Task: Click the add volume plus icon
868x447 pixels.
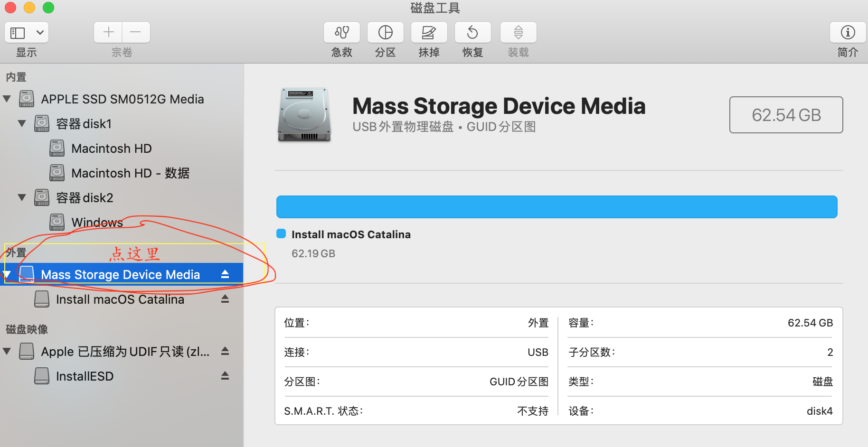Action: pyautogui.click(x=108, y=32)
